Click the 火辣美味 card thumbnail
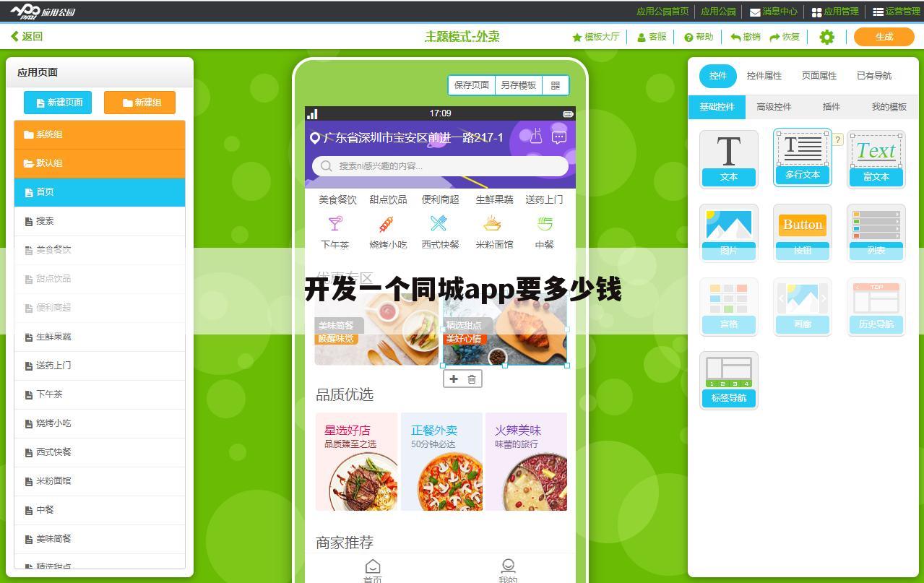 click(526, 462)
